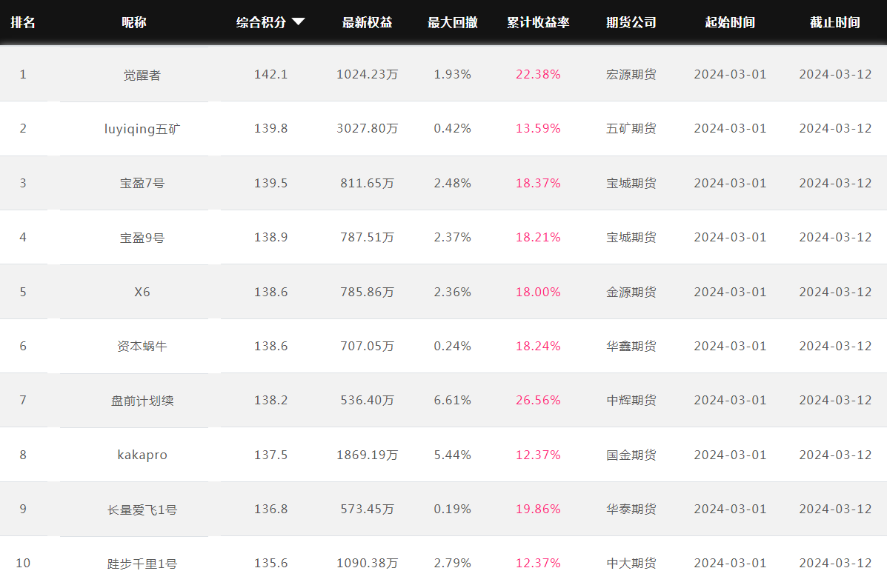The image size is (887, 588).
Task: Click the drawdown value 1.93%
Action: pos(453,74)
